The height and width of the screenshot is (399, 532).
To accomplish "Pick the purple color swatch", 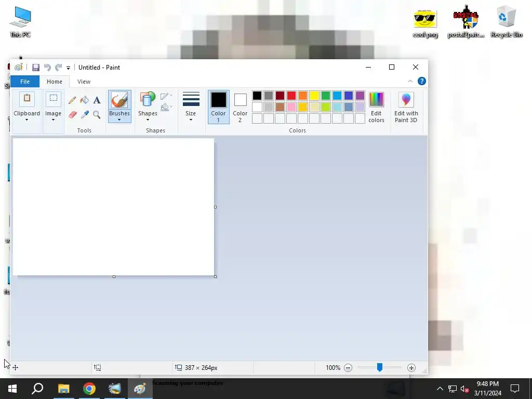I will coord(360,96).
